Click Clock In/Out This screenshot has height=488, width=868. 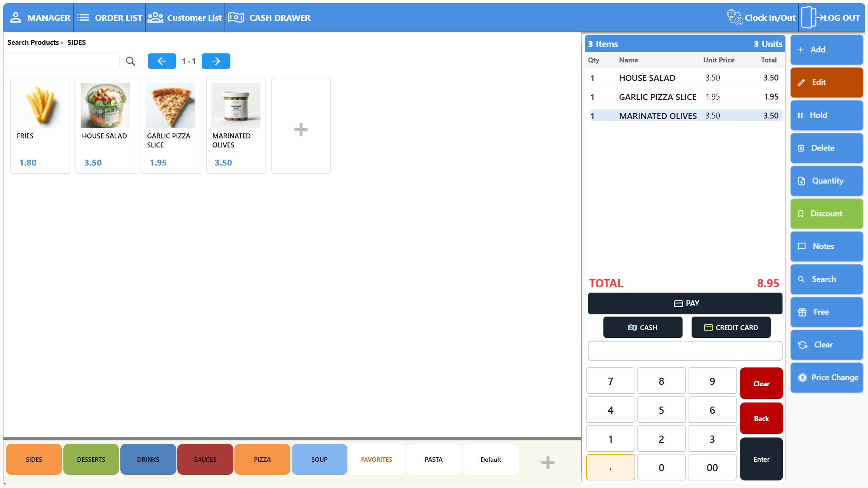click(761, 18)
